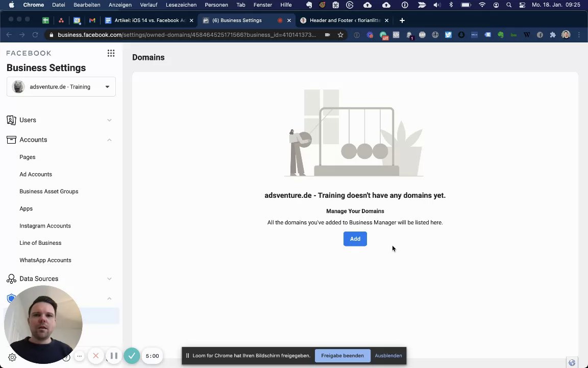
Task: Expand the Data Sources section chevron
Action: coord(109,279)
